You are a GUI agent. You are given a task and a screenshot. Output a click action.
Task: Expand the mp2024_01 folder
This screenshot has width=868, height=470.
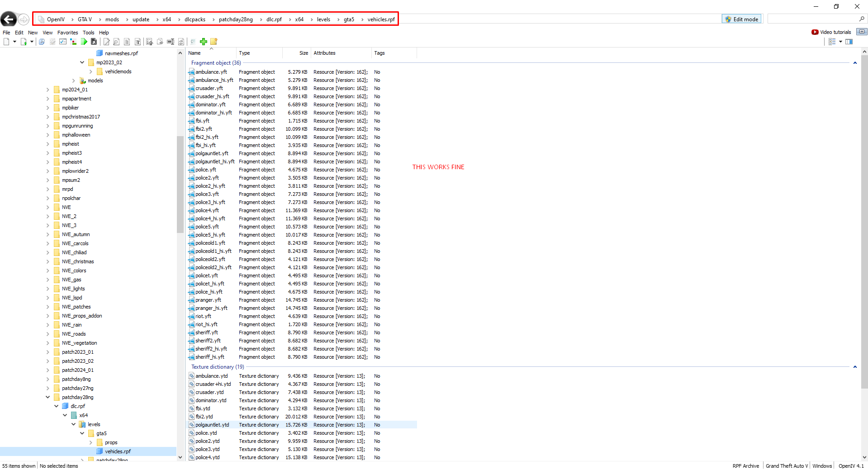48,90
